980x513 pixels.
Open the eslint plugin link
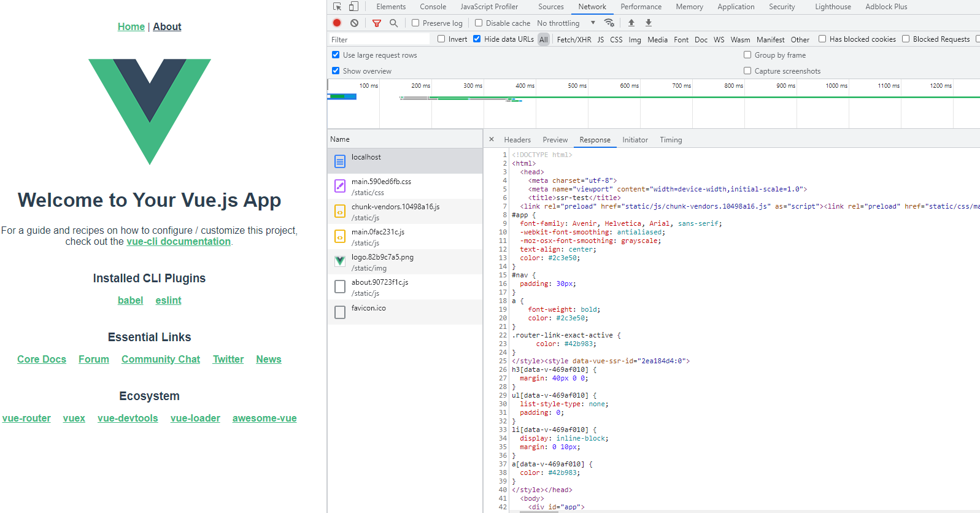pos(168,300)
